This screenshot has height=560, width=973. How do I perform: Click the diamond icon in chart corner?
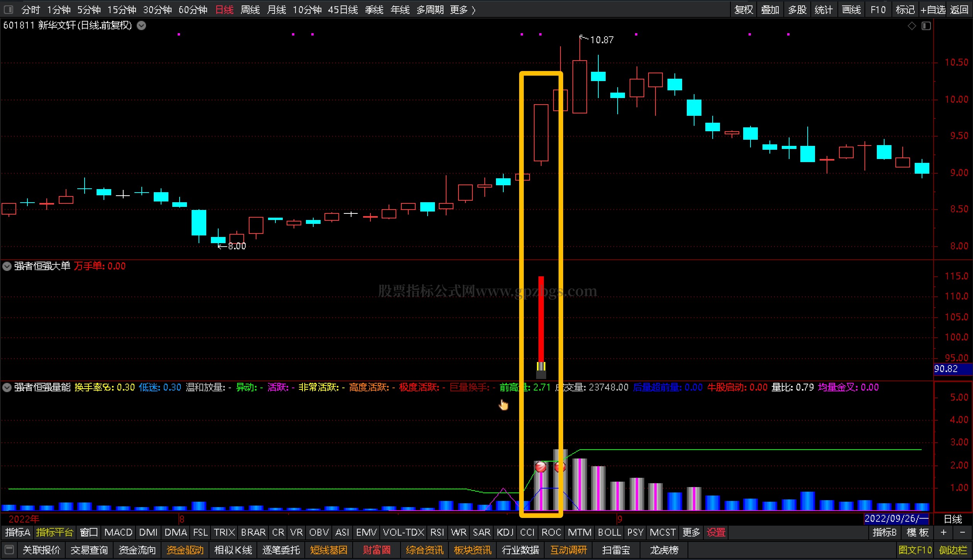point(912,26)
